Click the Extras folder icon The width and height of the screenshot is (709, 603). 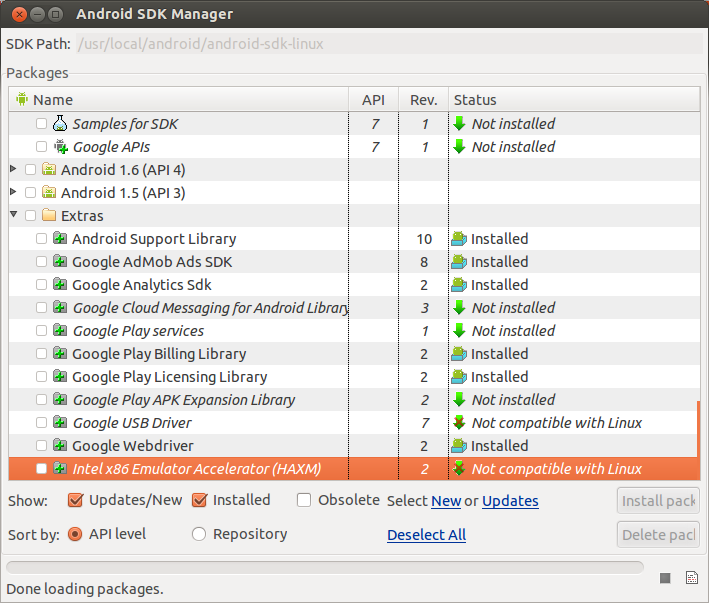[x=49, y=216]
